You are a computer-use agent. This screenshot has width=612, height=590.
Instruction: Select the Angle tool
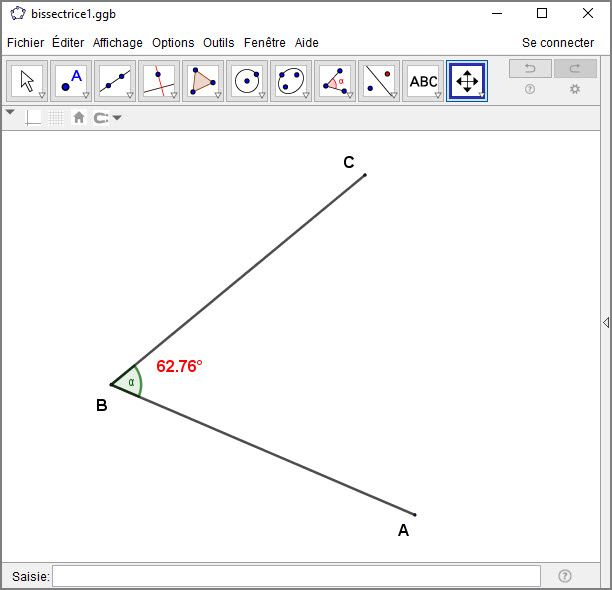[335, 81]
